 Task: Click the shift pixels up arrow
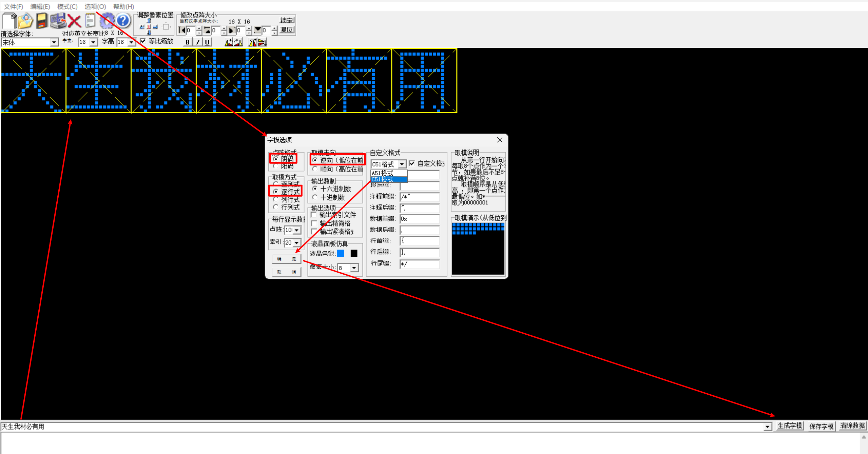pos(149,21)
